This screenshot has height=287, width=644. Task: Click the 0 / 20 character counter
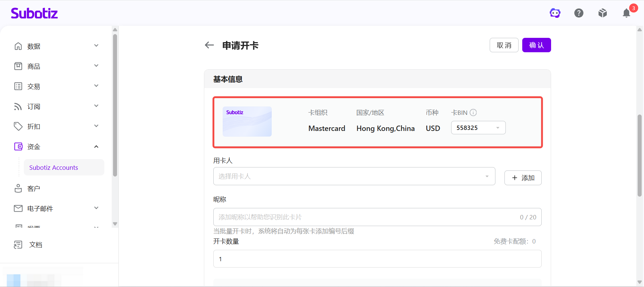point(528,217)
